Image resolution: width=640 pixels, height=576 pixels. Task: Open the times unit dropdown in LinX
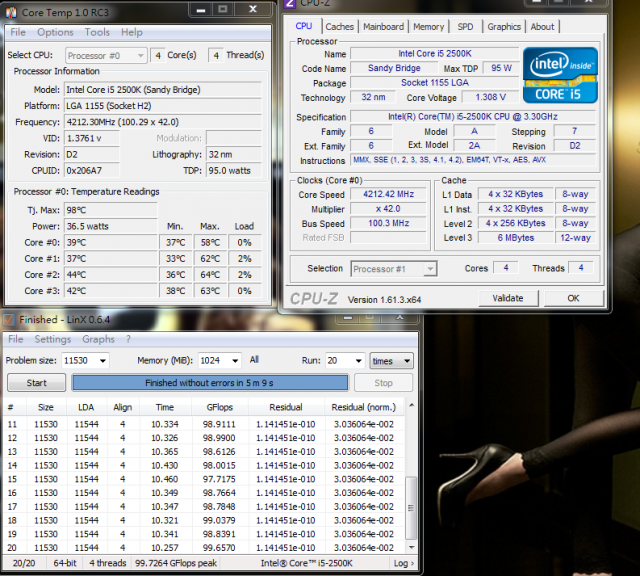tap(391, 361)
